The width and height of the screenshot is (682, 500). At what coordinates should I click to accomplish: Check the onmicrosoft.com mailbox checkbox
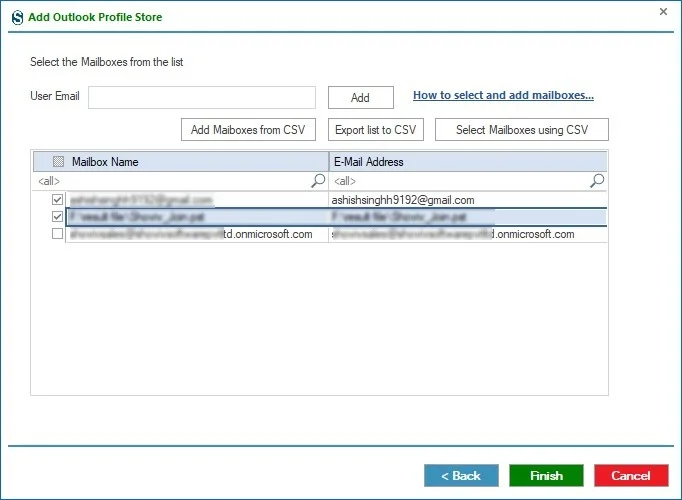tap(57, 234)
